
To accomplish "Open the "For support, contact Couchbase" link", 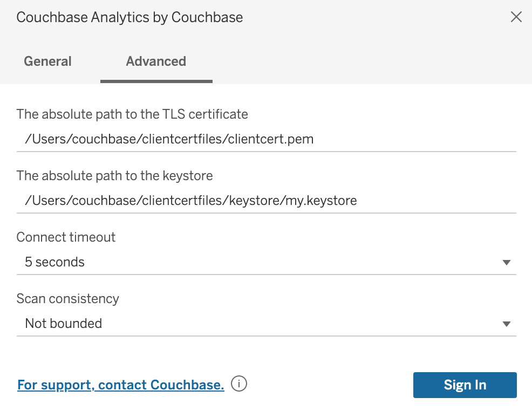I will pos(121,385).
